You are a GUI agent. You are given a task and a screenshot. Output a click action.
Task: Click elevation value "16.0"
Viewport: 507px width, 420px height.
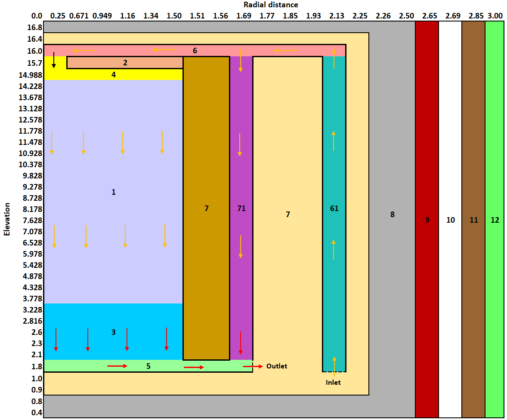34,51
